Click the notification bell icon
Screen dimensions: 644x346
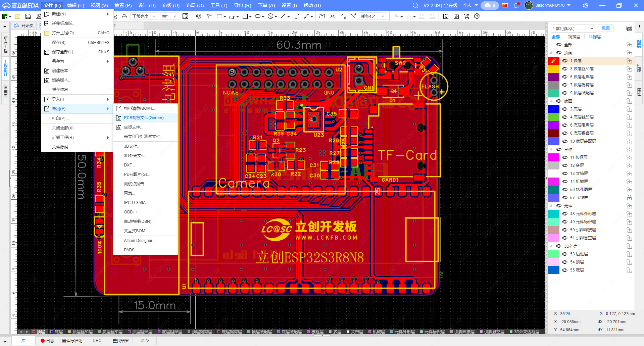516,5
